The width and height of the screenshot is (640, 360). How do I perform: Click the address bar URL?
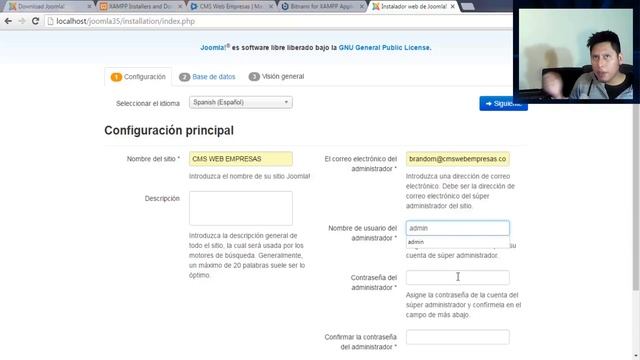[x=125, y=21]
